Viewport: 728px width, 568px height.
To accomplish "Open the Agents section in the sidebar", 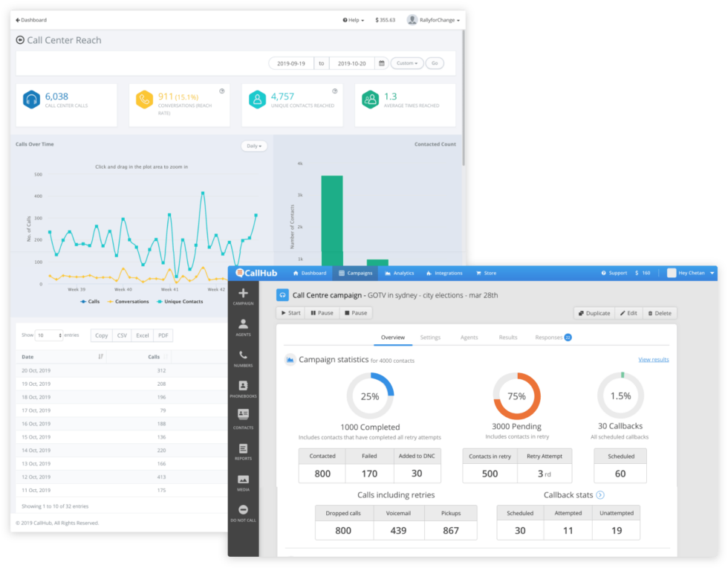I will (243, 325).
